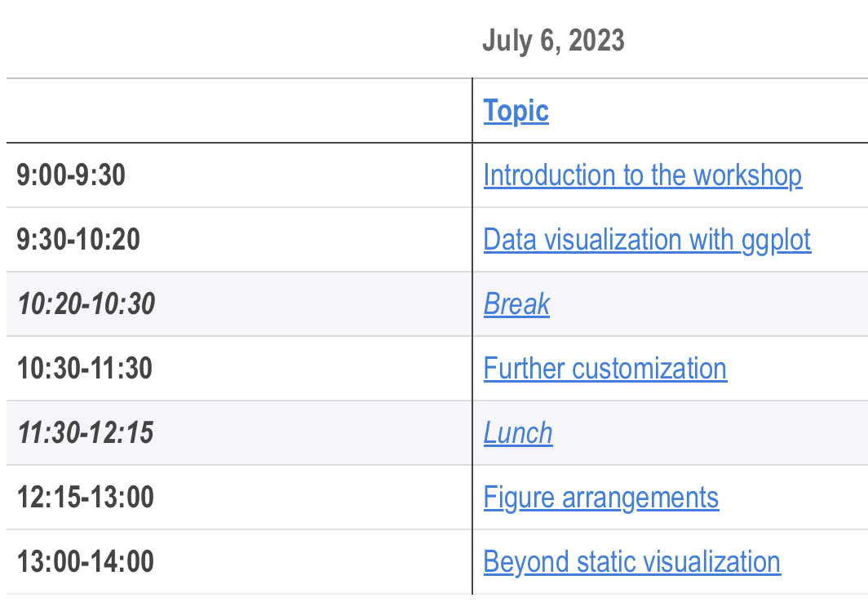Click the italic Break link
Viewport: 868px width, 602px height.
(x=516, y=304)
